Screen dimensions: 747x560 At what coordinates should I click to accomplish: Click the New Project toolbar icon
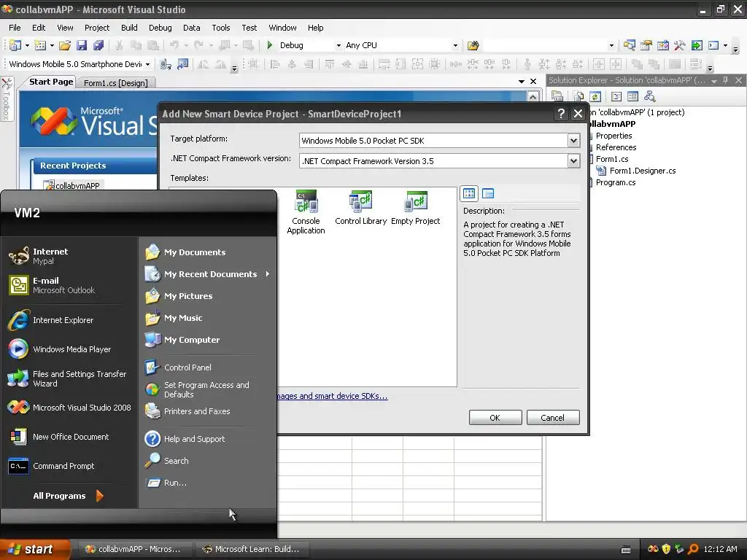tap(15, 45)
